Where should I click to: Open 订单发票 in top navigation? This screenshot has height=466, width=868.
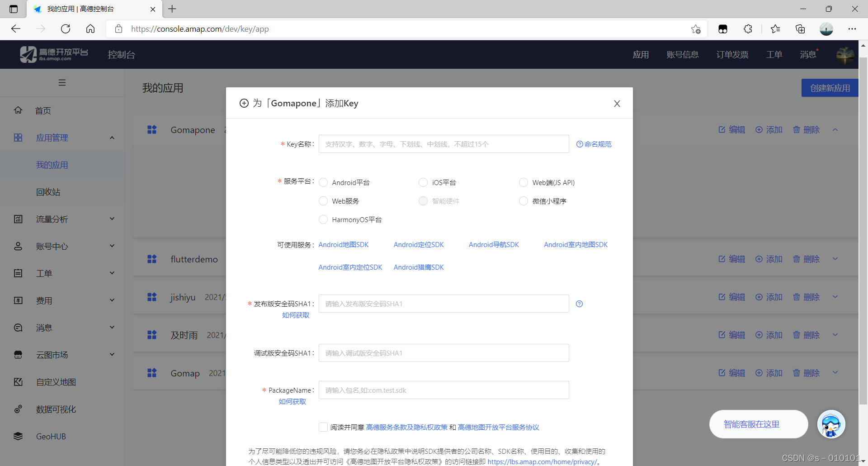[732, 55]
